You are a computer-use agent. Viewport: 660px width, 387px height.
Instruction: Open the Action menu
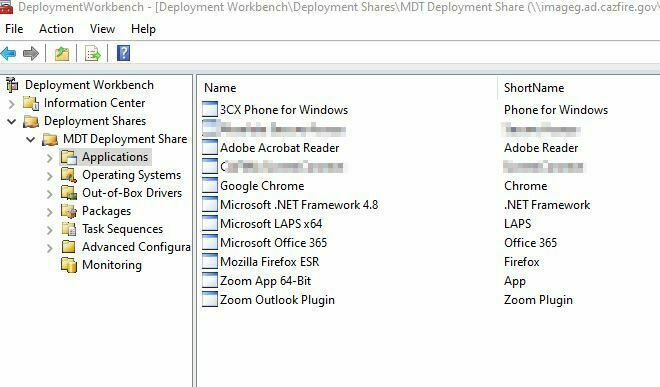[56, 29]
